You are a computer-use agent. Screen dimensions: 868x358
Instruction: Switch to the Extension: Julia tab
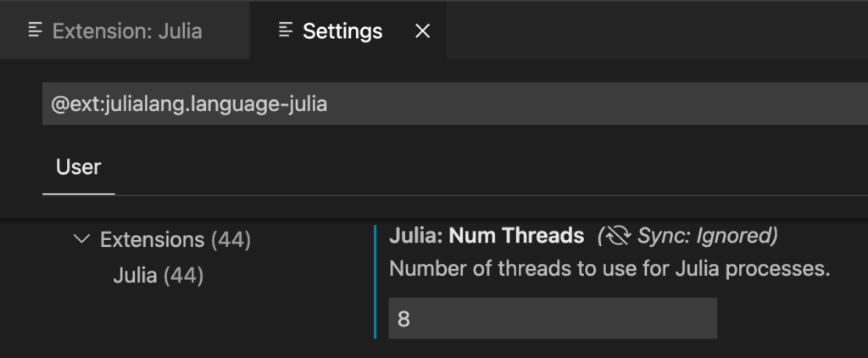click(125, 31)
